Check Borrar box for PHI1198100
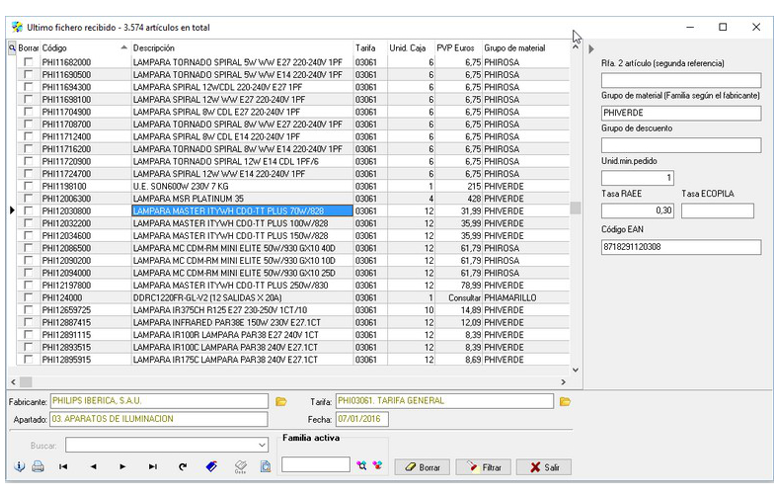 [28, 186]
